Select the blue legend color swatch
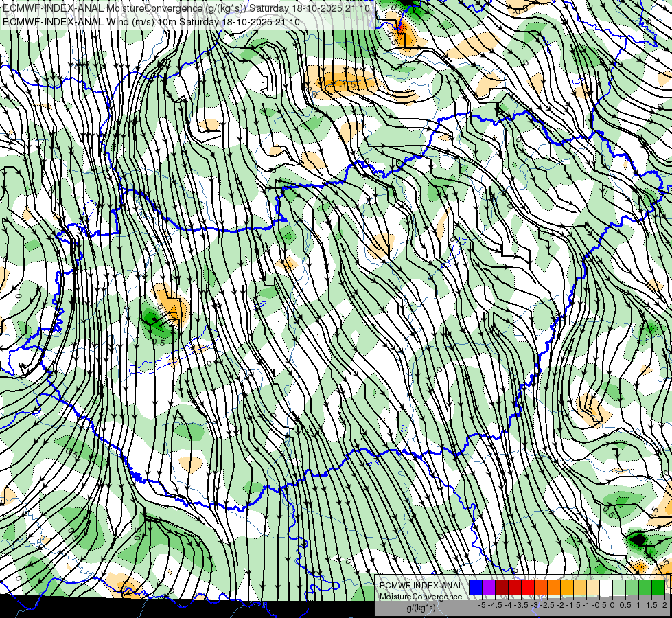 (x=476, y=587)
